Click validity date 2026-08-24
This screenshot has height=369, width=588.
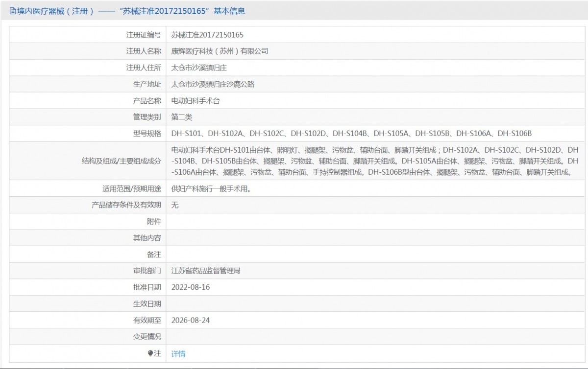click(x=191, y=320)
